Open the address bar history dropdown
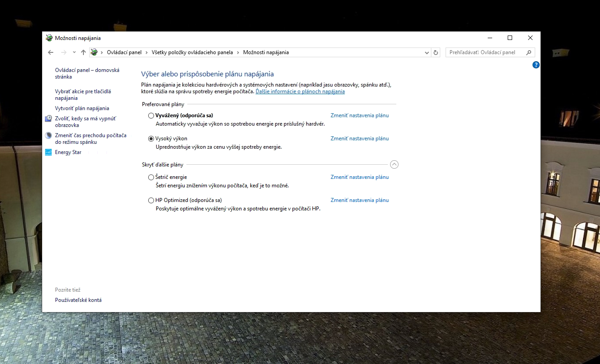Viewport: 600px width, 364px height. [427, 52]
